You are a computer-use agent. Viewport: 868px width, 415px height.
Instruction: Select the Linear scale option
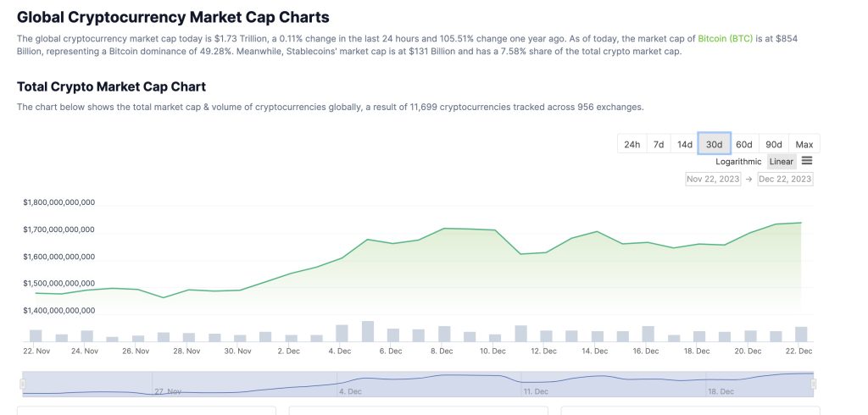781,162
